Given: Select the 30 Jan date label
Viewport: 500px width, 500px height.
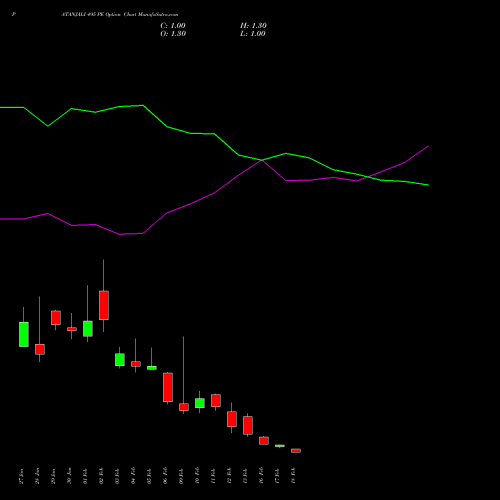Looking at the screenshot, I should (x=69, y=476).
